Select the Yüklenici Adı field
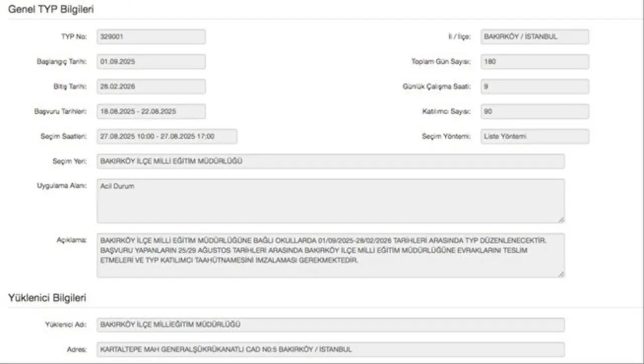644x364 pixels. pos(330,325)
